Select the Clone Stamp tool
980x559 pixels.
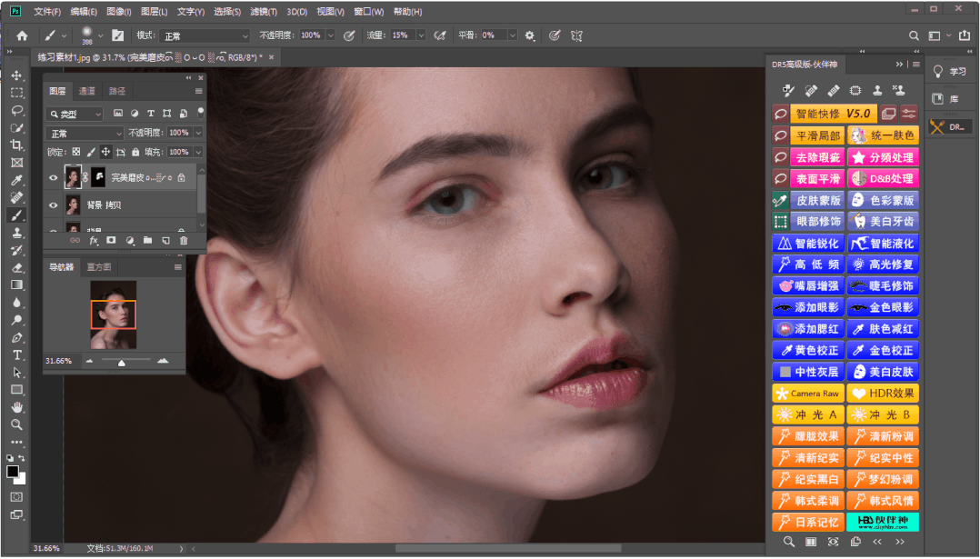pyautogui.click(x=16, y=233)
